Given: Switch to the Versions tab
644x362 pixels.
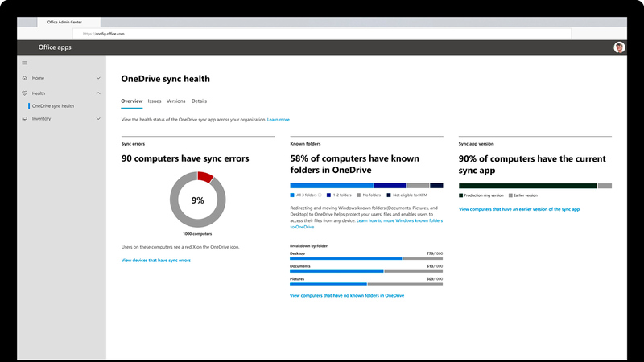Looking at the screenshot, I should (x=175, y=101).
